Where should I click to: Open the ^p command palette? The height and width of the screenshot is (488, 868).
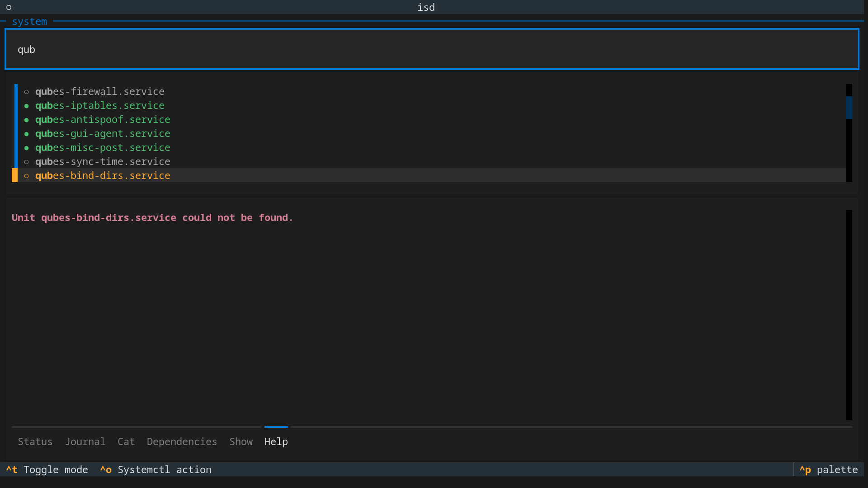[x=829, y=469]
